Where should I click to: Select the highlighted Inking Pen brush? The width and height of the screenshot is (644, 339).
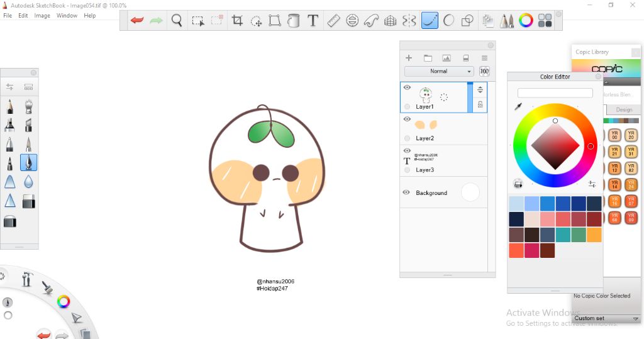pyautogui.click(x=28, y=162)
